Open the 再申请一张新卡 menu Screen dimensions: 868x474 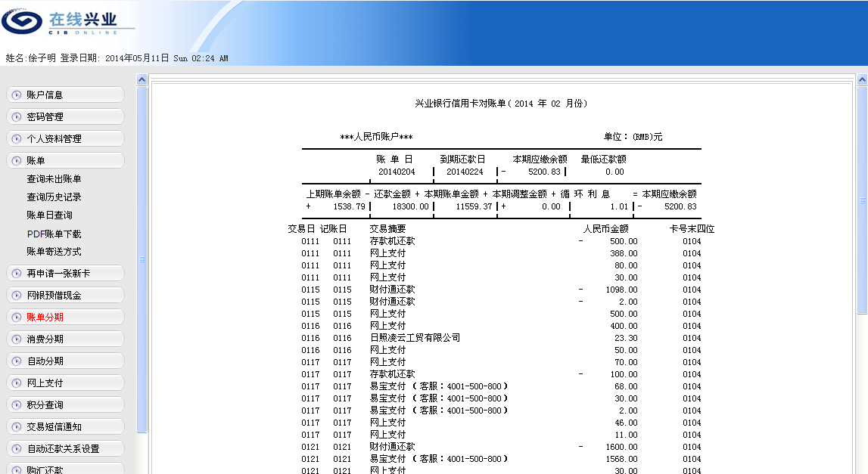[65, 273]
